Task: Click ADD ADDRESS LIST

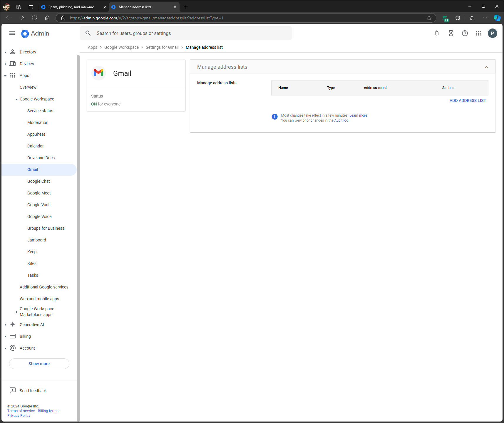Action: point(468,100)
